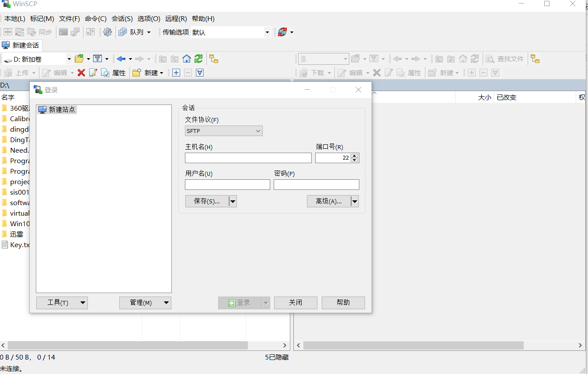This screenshot has width=588, height=374.
Task: Click the 同步 synchronize button
Action: tap(40, 32)
